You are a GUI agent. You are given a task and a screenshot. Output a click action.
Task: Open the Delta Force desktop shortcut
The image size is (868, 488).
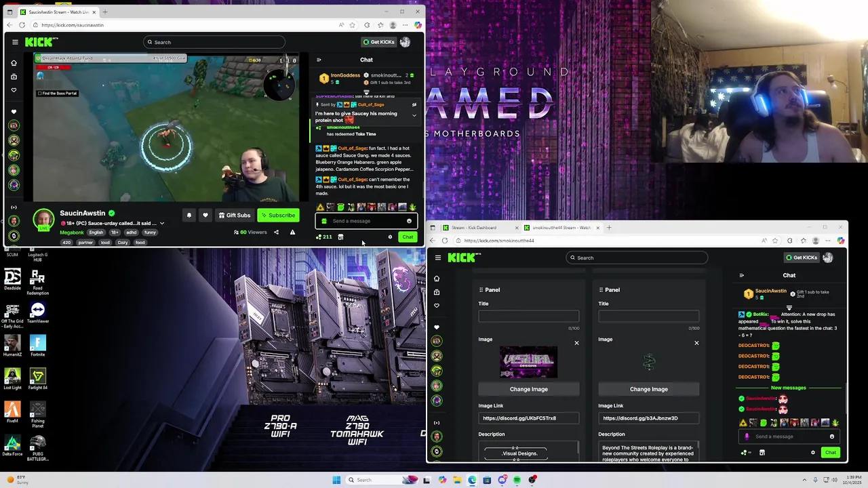click(x=12, y=445)
